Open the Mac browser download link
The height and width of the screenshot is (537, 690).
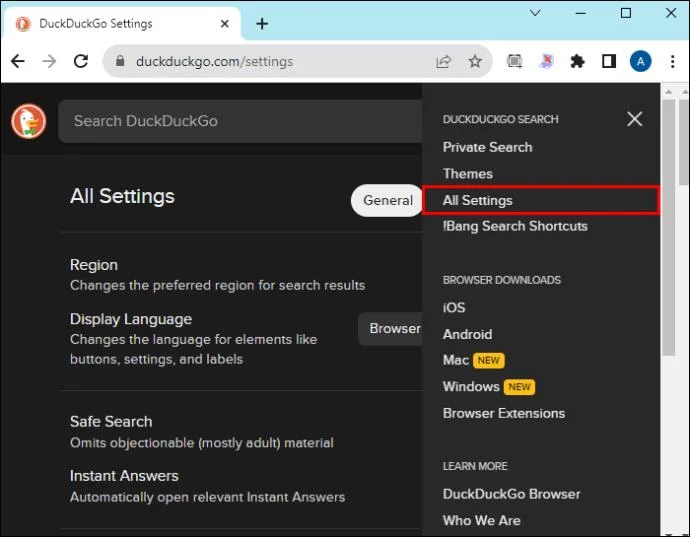(x=455, y=360)
